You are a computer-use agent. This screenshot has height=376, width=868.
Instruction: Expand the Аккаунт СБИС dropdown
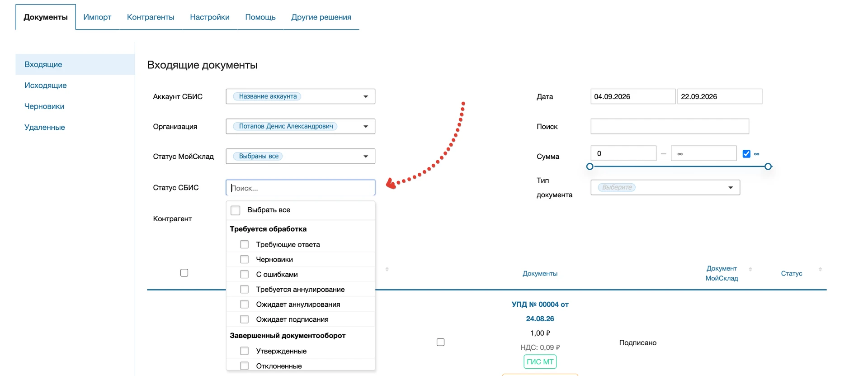coord(301,96)
